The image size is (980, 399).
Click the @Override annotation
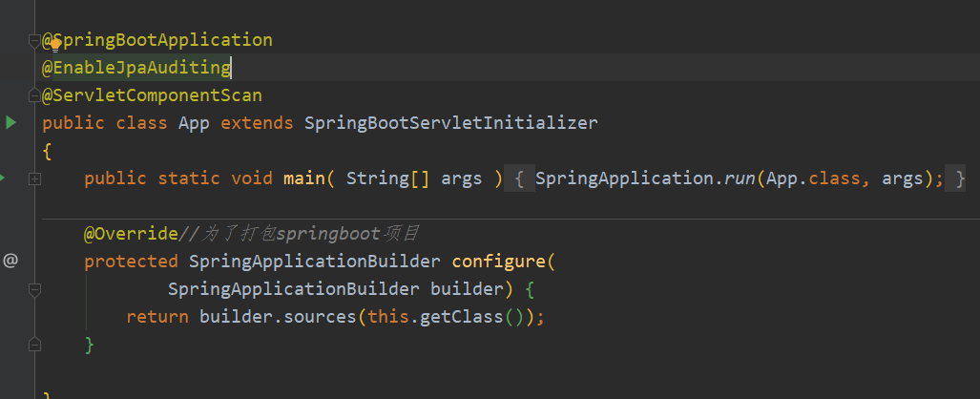(131, 234)
